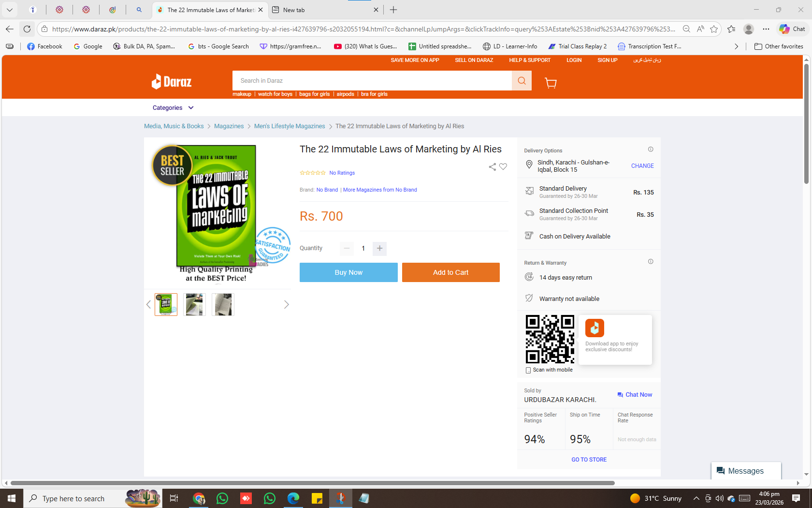The image size is (812, 508).
Task: Click the zoom magnifier in address bar
Action: pyautogui.click(x=686, y=29)
